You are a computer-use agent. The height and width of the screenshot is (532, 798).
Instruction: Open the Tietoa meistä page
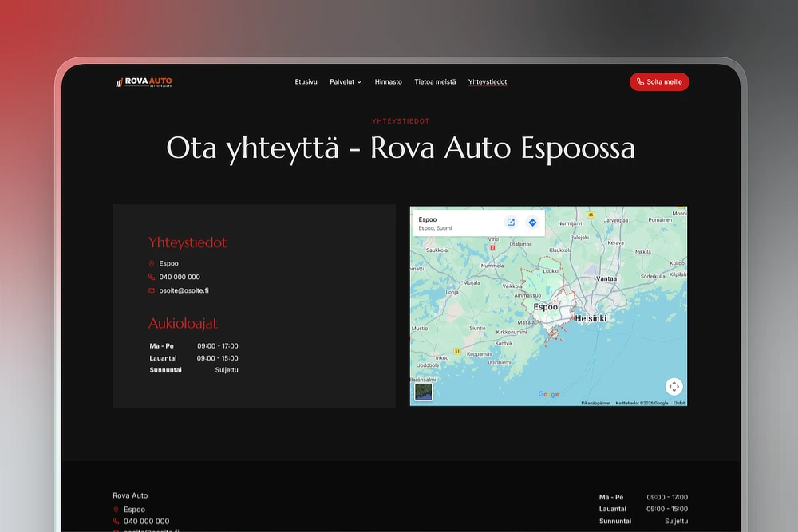(435, 82)
